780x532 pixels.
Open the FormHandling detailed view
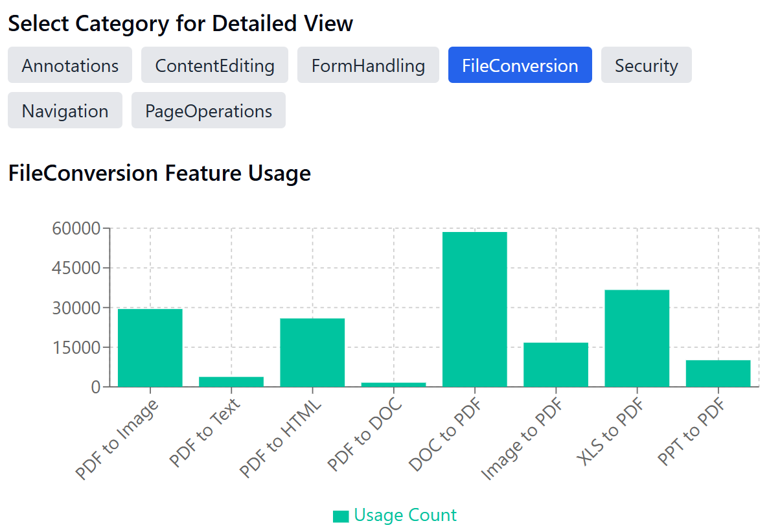coord(368,65)
